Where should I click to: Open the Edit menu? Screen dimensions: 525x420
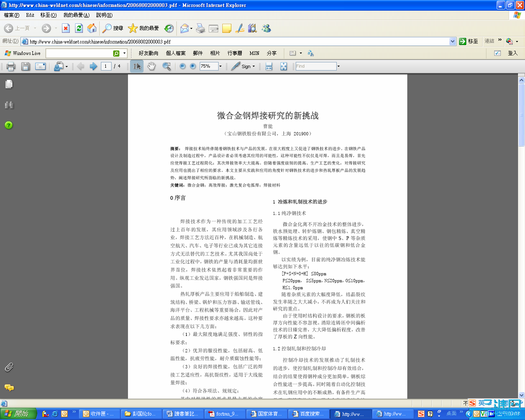[30, 15]
